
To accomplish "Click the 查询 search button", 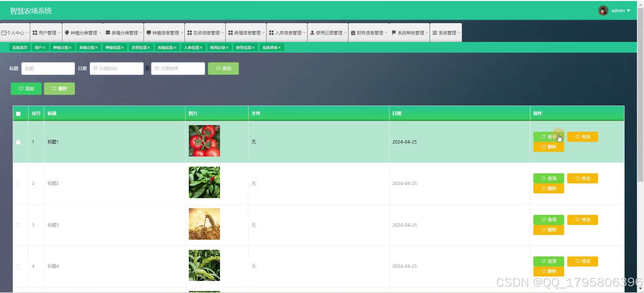I will click(223, 68).
